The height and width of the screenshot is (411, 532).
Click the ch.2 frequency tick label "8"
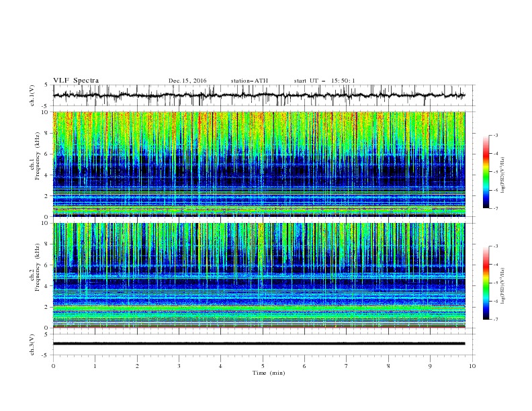click(x=47, y=244)
